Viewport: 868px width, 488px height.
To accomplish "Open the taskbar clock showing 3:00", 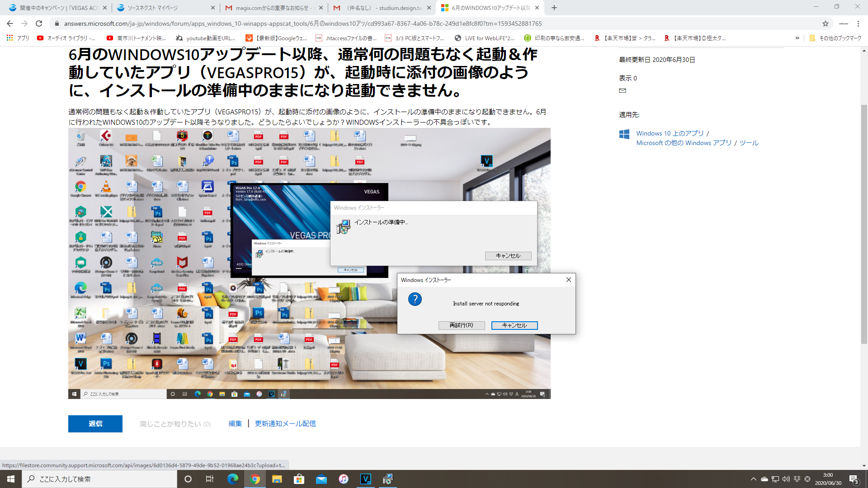I will (828, 479).
